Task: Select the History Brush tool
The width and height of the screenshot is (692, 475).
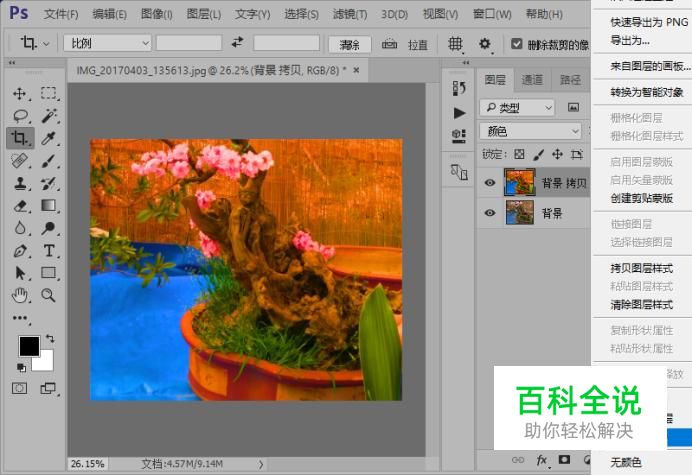Action: point(49,183)
